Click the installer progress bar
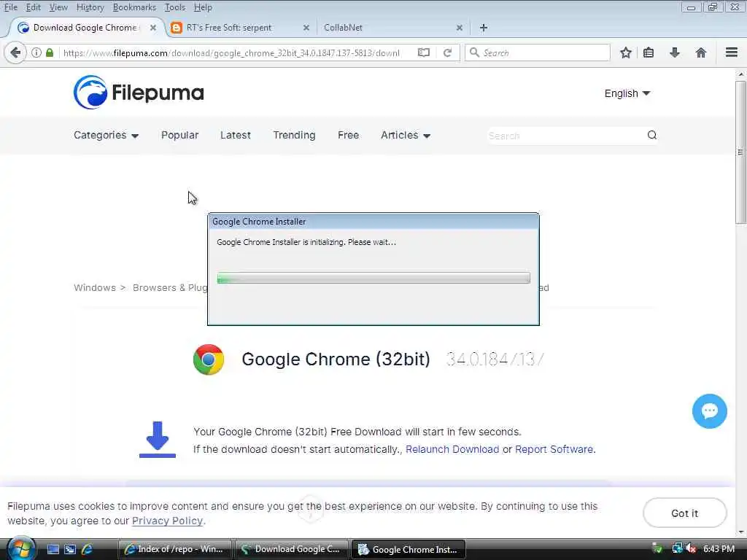 (373, 278)
